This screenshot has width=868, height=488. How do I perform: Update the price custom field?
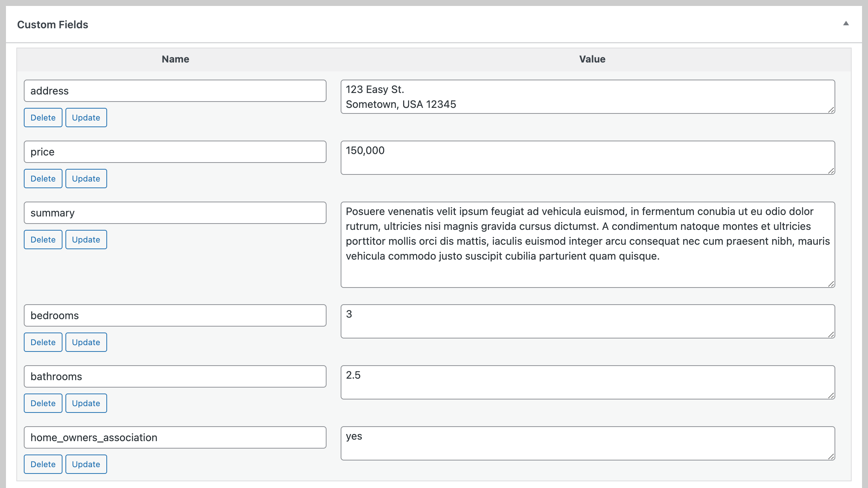point(86,179)
